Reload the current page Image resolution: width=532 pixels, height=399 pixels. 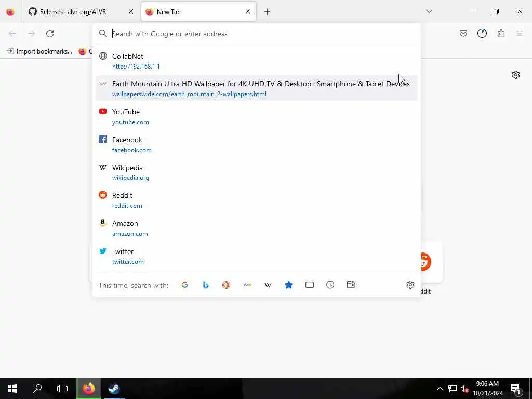(50, 34)
